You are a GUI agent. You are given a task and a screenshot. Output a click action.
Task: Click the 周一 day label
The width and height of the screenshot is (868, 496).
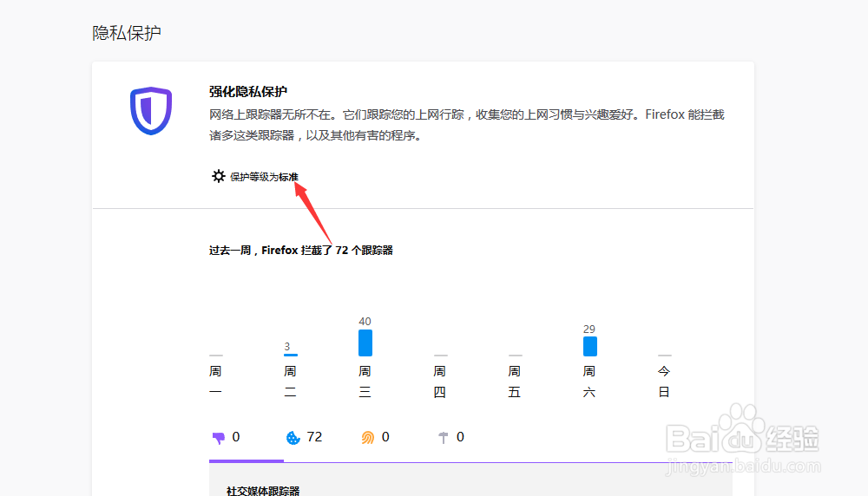click(x=215, y=382)
